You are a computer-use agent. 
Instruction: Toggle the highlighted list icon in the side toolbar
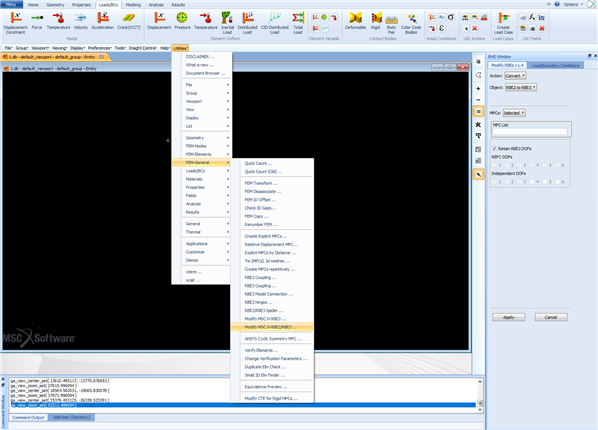click(479, 112)
